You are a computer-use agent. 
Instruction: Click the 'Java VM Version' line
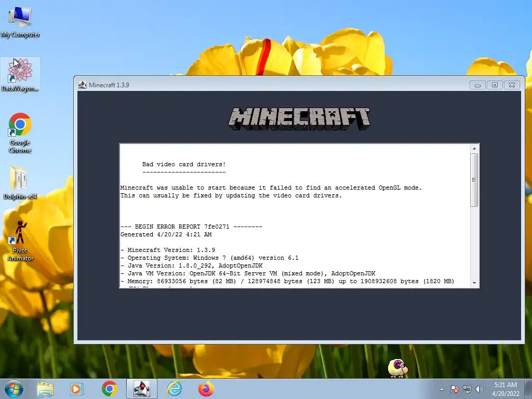pyautogui.click(x=248, y=273)
